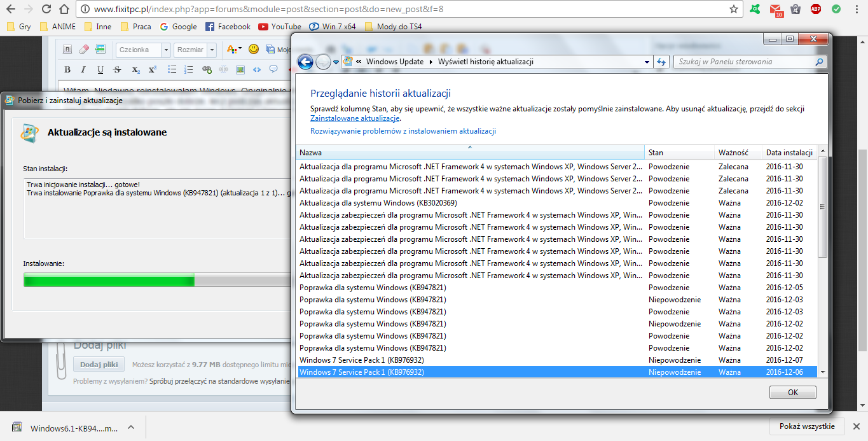Click the browser back arrow
Image resolution: width=868 pixels, height=441 pixels.
point(10,10)
